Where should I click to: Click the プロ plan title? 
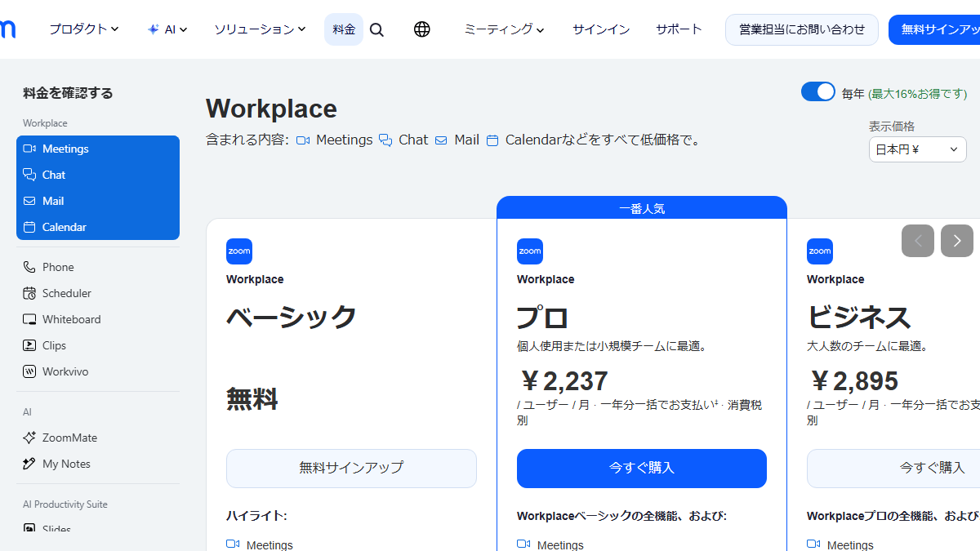(542, 317)
